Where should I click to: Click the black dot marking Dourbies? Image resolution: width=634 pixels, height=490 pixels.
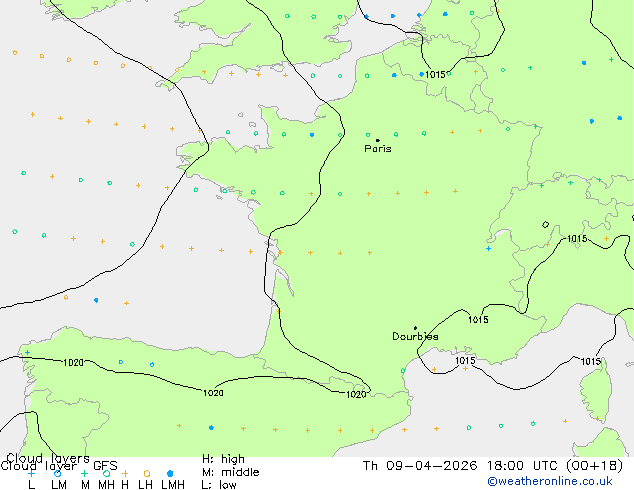[415, 328]
